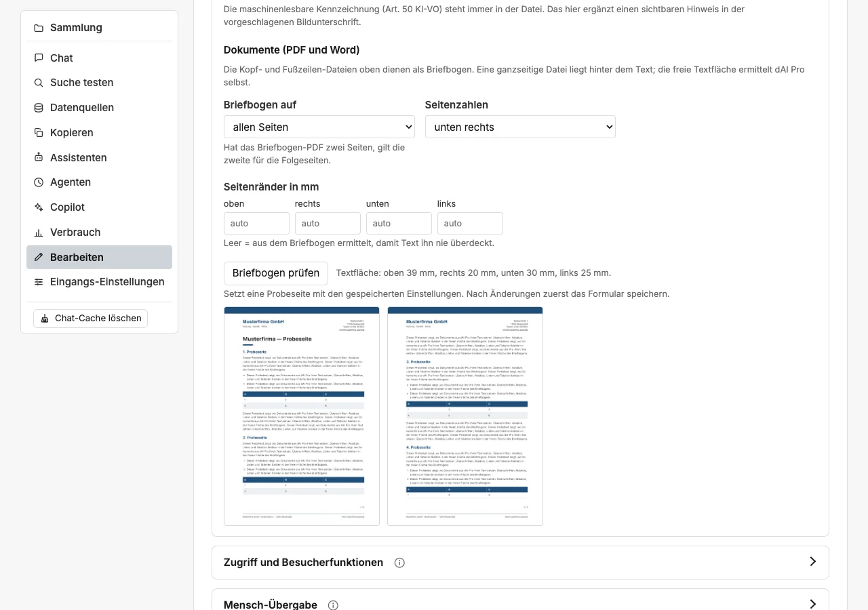The height and width of the screenshot is (610, 868).
Task: Click the Copilot label in the sidebar
Action: 68,207
